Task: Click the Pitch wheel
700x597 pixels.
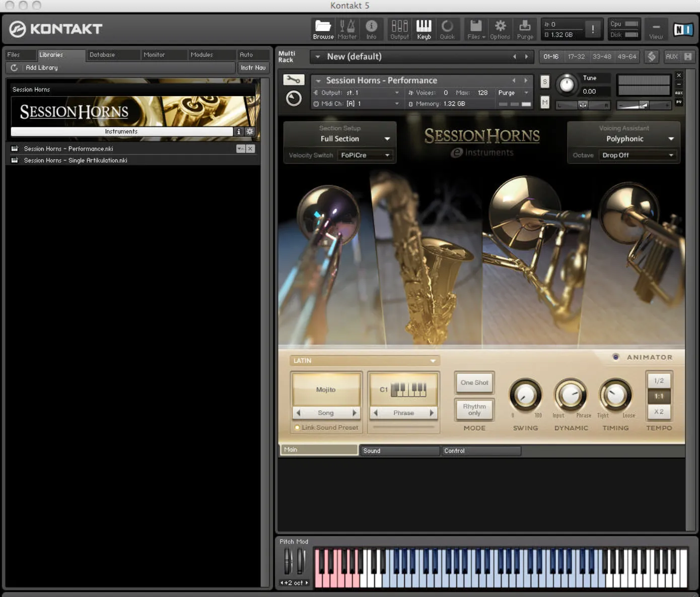Action: point(288,561)
